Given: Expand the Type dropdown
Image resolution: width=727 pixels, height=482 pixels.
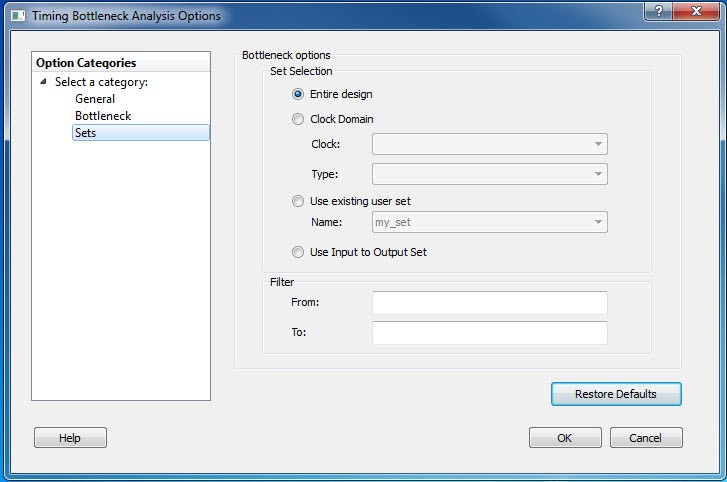Looking at the screenshot, I should [489, 174].
